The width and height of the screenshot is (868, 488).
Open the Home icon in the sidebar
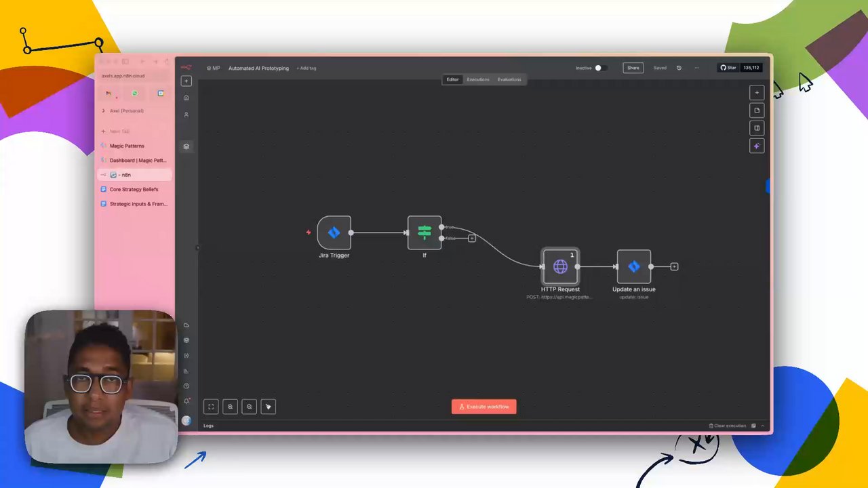(186, 98)
